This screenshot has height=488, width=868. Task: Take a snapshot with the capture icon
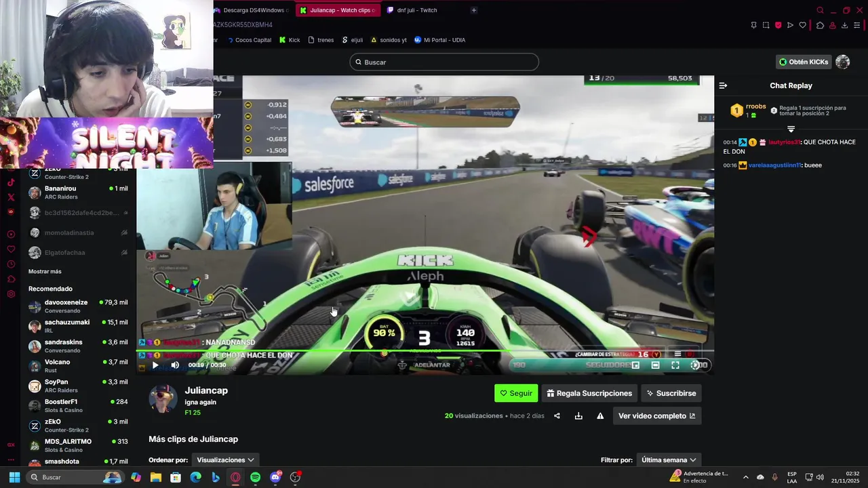[766, 25]
